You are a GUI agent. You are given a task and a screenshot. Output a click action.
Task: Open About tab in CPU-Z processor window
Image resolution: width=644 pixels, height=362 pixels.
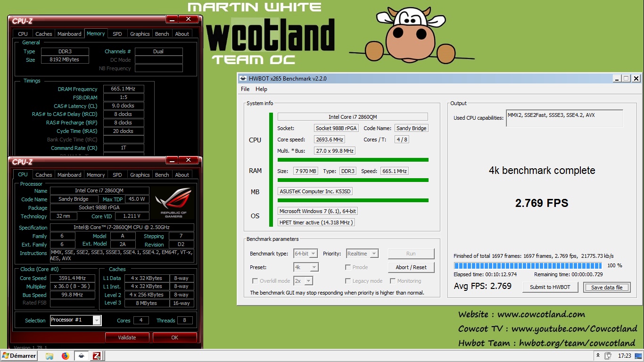(x=182, y=175)
